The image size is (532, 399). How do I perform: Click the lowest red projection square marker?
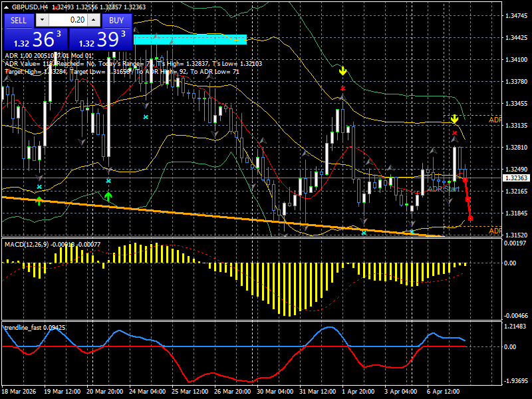[x=471, y=219]
